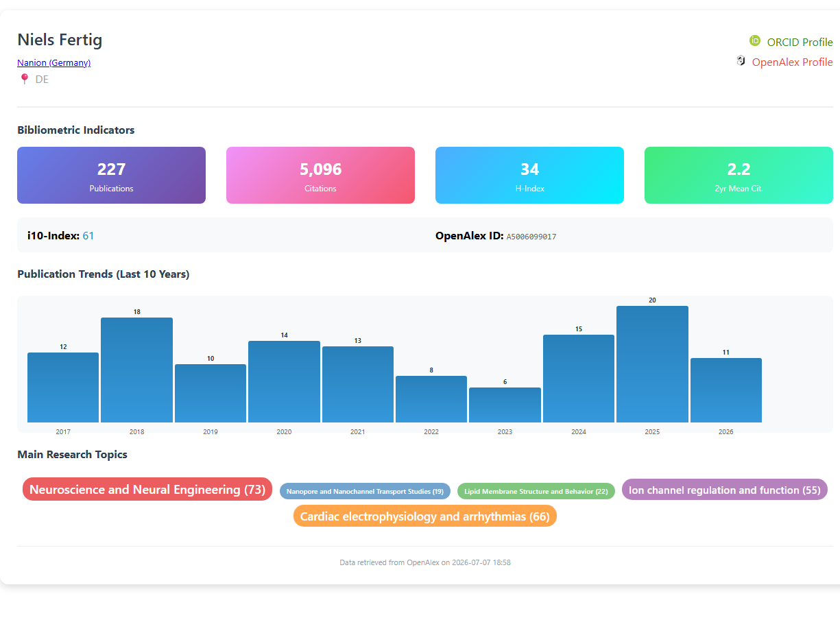Click the OpenAlex ID A5006099017
Image resolution: width=840 pixels, height=620 pixels.
[x=531, y=237]
